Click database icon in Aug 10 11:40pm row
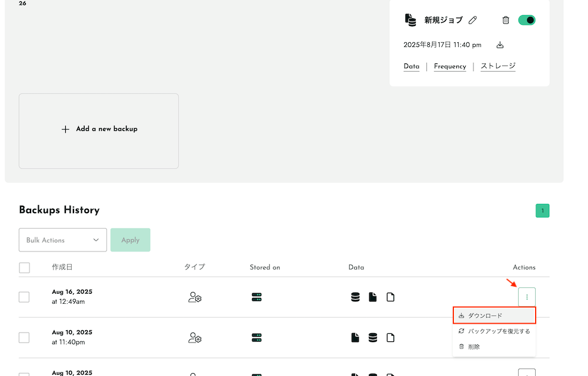 coord(373,338)
